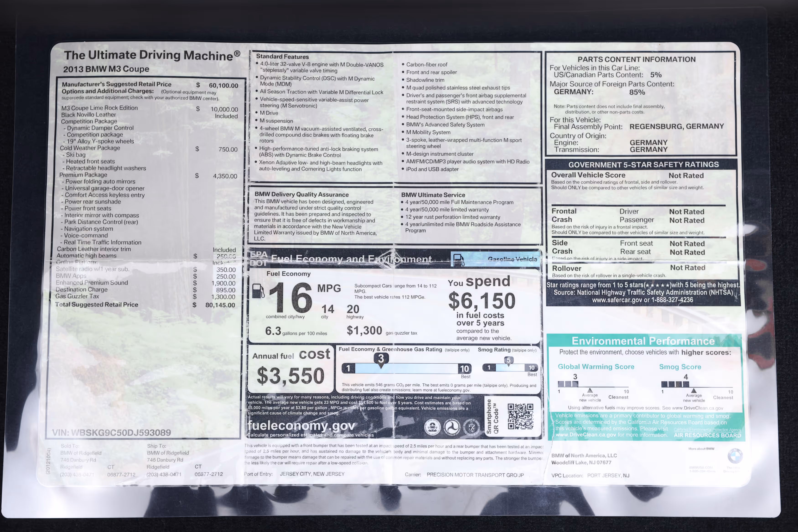This screenshot has height=532, width=798.
Task: Click the 750.00 Cold Weather price
Action: pyautogui.click(x=228, y=149)
